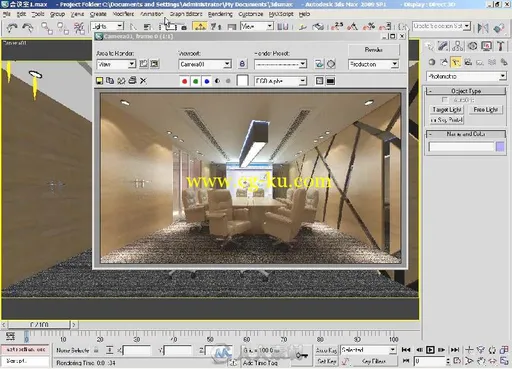
Task: Toggle the Angle Snap button
Action: (x=353, y=26)
